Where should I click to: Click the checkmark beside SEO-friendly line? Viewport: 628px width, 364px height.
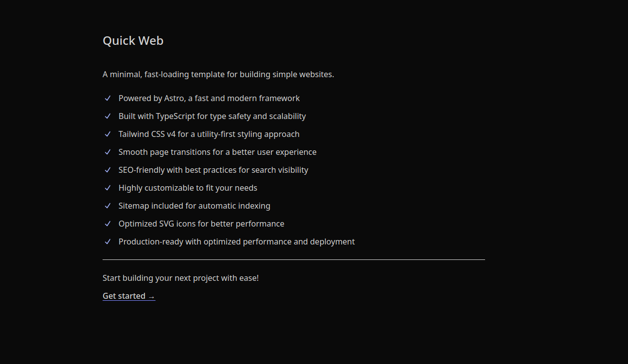tap(108, 170)
